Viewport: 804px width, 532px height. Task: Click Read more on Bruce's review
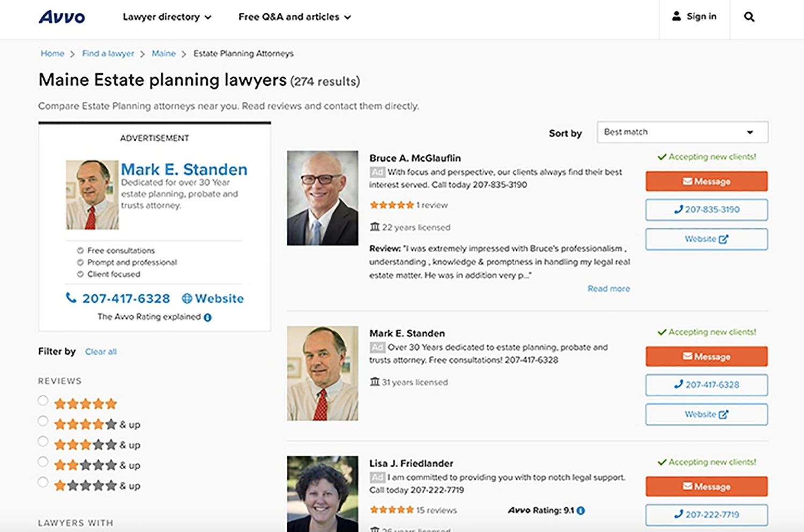click(x=608, y=288)
